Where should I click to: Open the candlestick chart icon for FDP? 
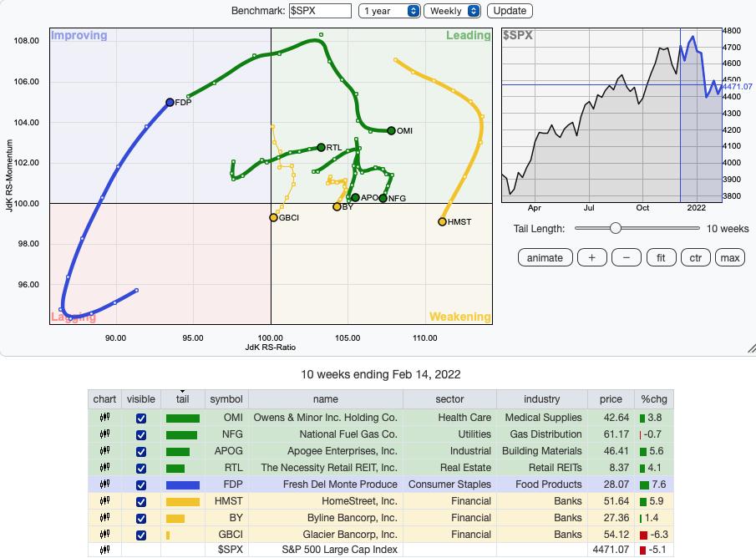[x=104, y=484]
